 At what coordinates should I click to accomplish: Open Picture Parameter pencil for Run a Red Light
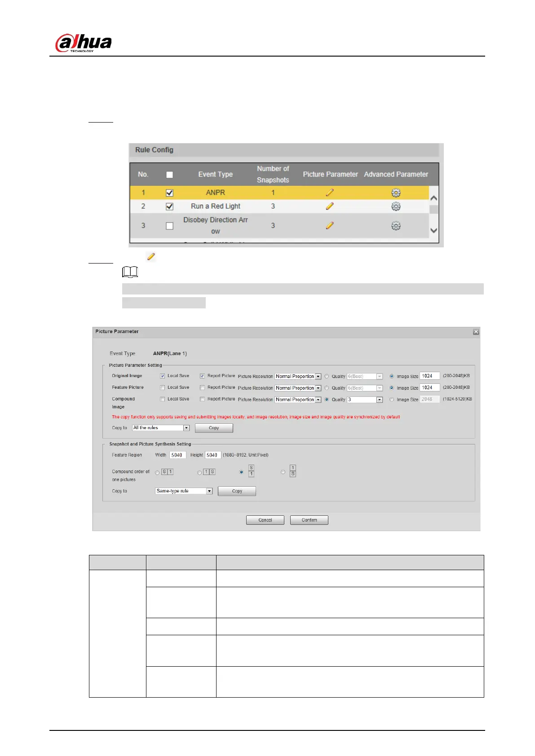pos(330,206)
